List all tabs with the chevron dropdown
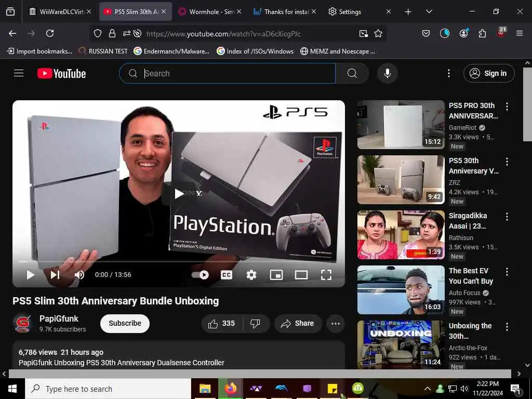Image resolution: width=532 pixels, height=399 pixels. [x=429, y=11]
